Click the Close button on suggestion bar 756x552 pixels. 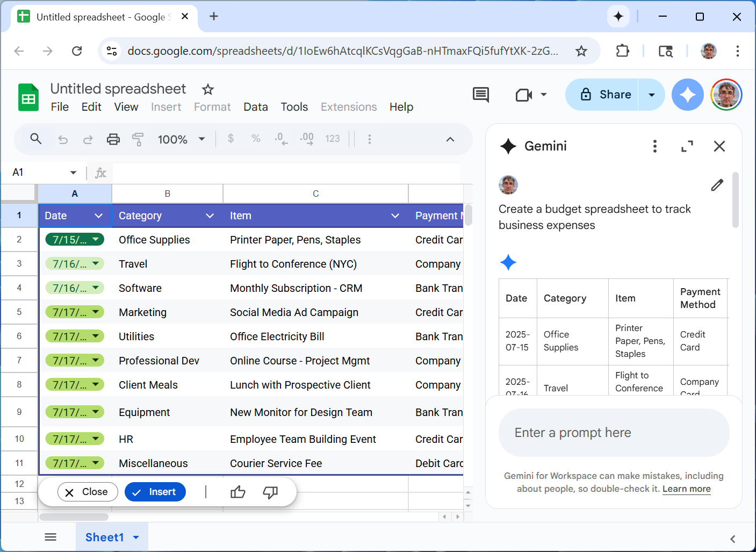click(88, 492)
